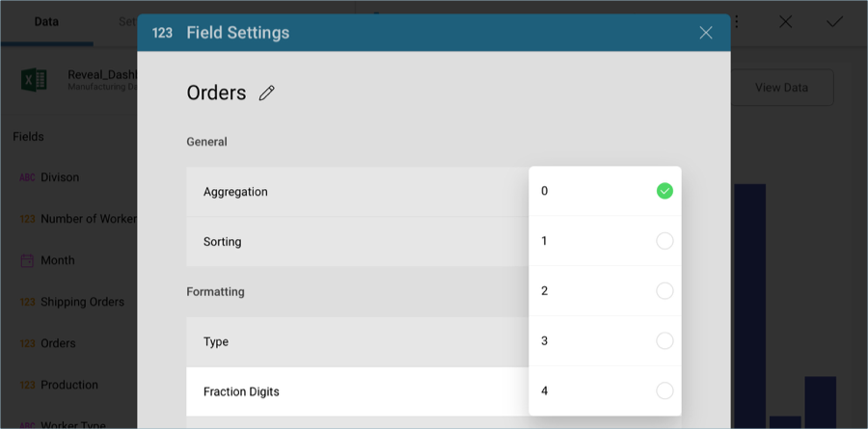The height and width of the screenshot is (429, 868).
Task: Click the 123 icon beside Shipping Orders
Action: (x=27, y=302)
